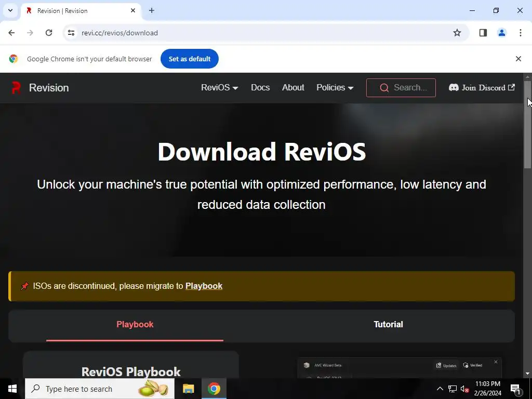Select the Playbook tab

click(135, 325)
